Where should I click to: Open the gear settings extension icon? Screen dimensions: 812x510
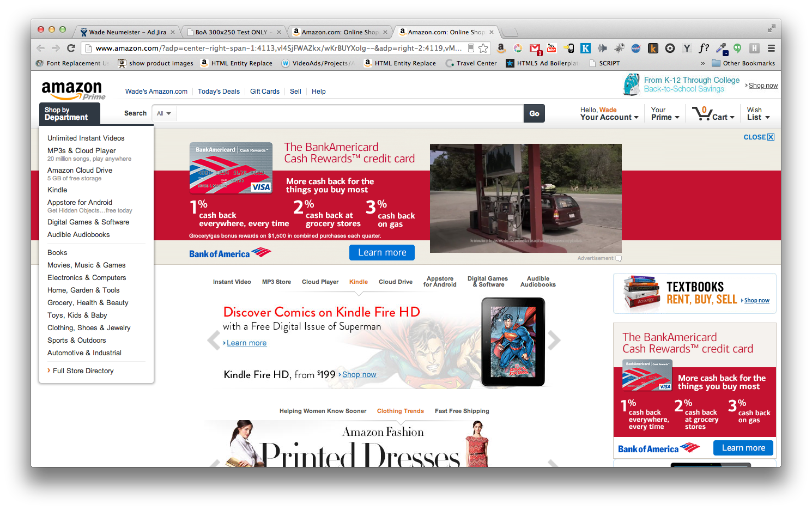[x=670, y=48]
